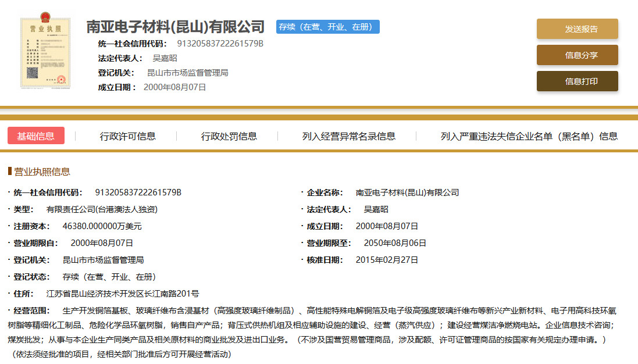Click the type value 有限责任公司(台港澳法人独资)
This screenshot has width=638, height=364.
click(x=102, y=209)
